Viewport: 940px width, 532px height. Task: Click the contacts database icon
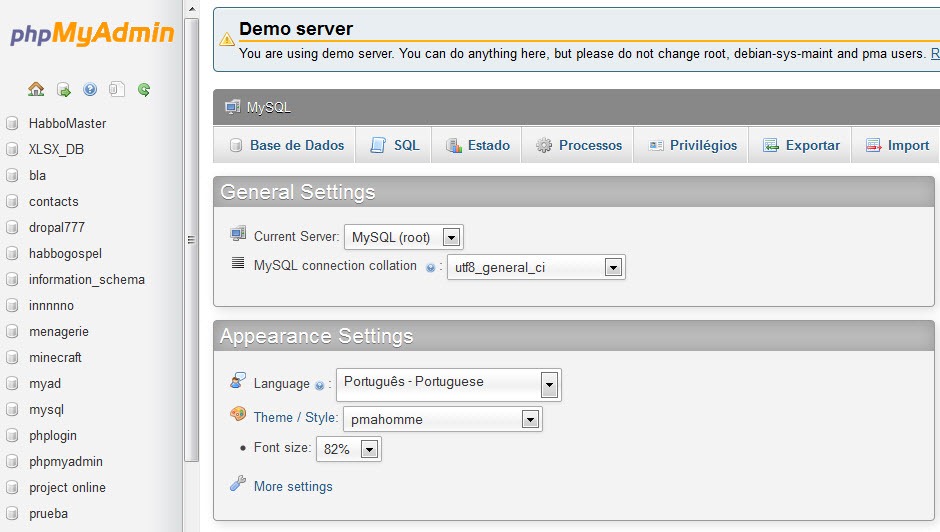click(12, 202)
